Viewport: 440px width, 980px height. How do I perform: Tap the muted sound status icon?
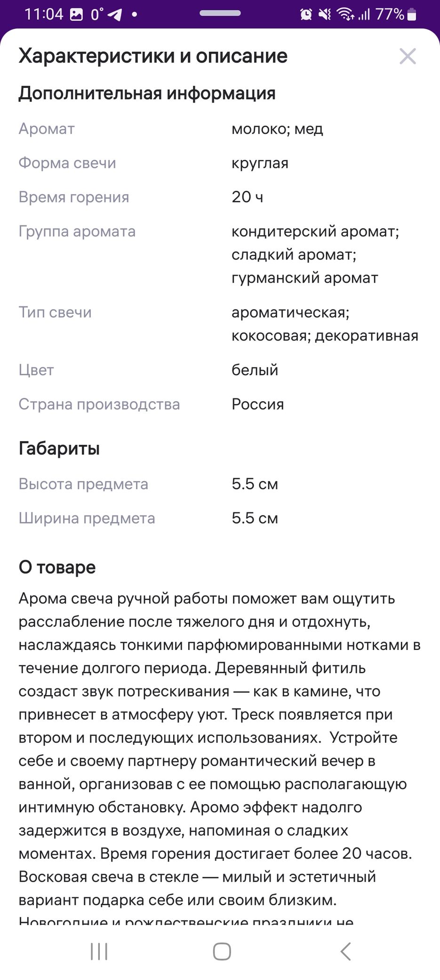tap(325, 15)
